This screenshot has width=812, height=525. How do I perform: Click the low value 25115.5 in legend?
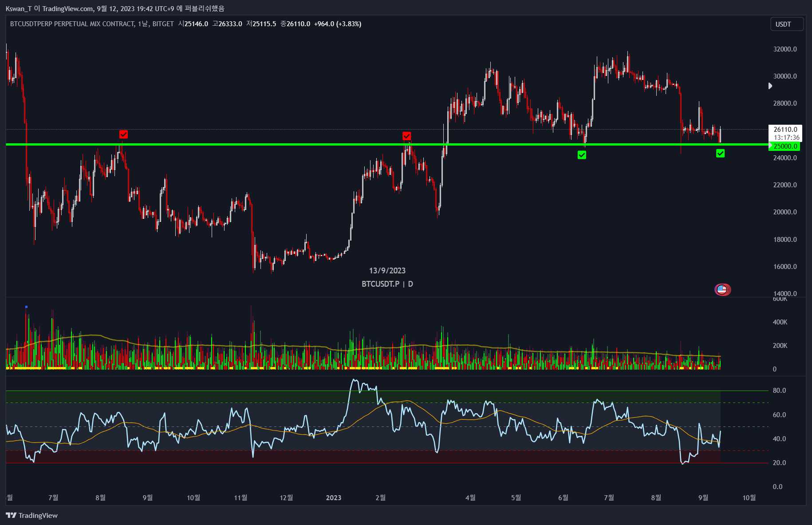point(264,24)
